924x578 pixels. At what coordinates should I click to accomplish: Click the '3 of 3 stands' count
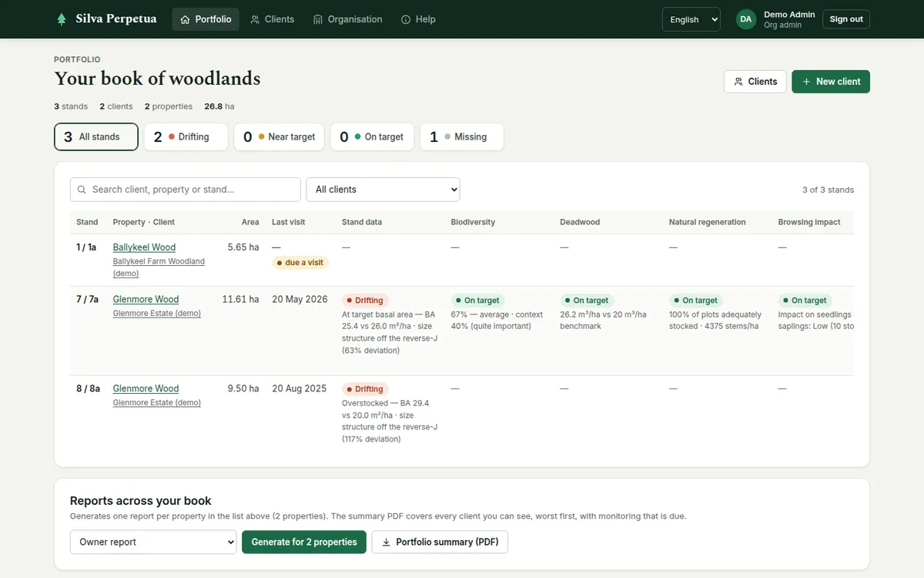pyautogui.click(x=828, y=190)
